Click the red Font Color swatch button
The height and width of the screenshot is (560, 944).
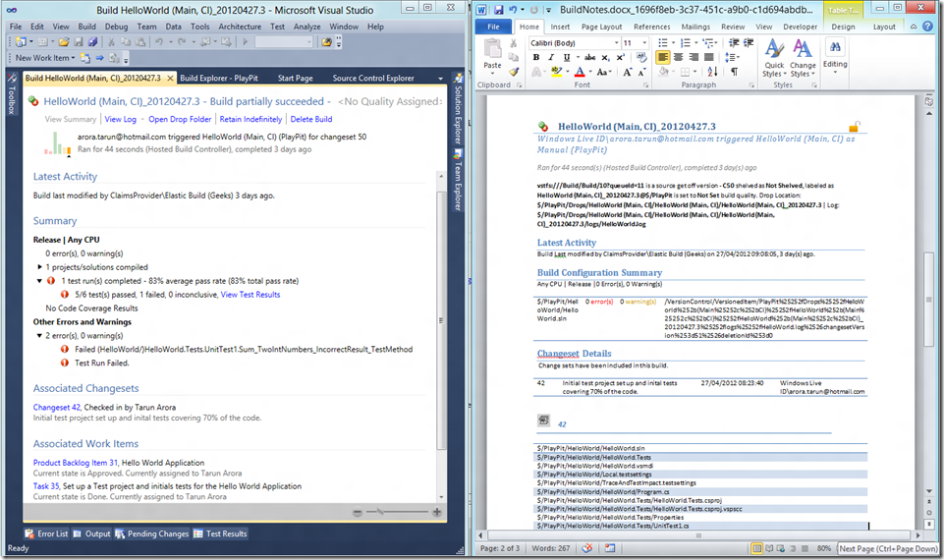580,72
